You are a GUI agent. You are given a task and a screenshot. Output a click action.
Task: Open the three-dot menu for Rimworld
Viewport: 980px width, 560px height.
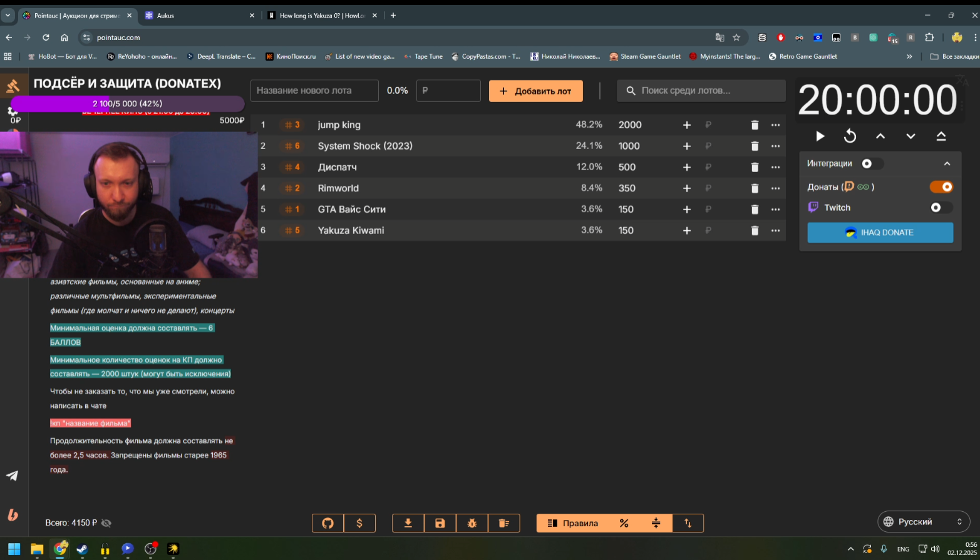coord(775,188)
